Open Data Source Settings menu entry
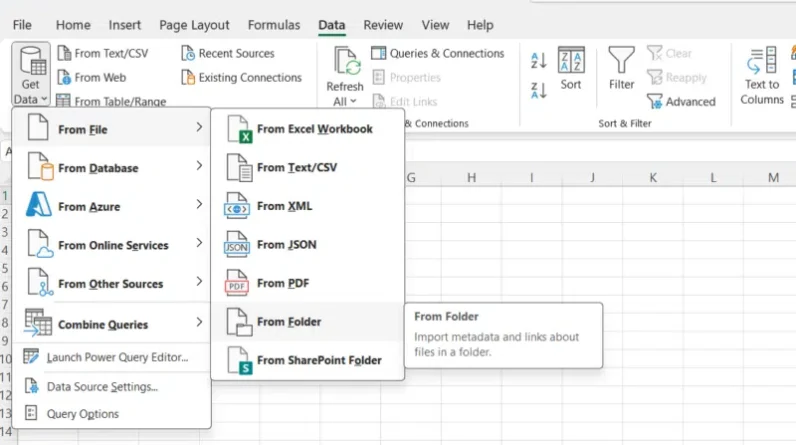796x445 pixels. [x=112, y=387]
